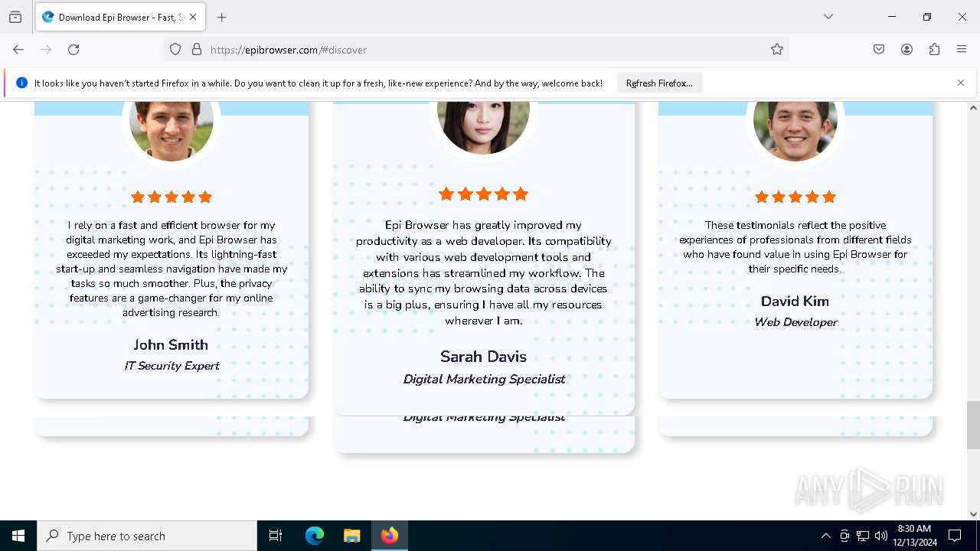This screenshot has width=980, height=551.
Task: Open Firefox application hamburger menu
Action: coord(962,50)
